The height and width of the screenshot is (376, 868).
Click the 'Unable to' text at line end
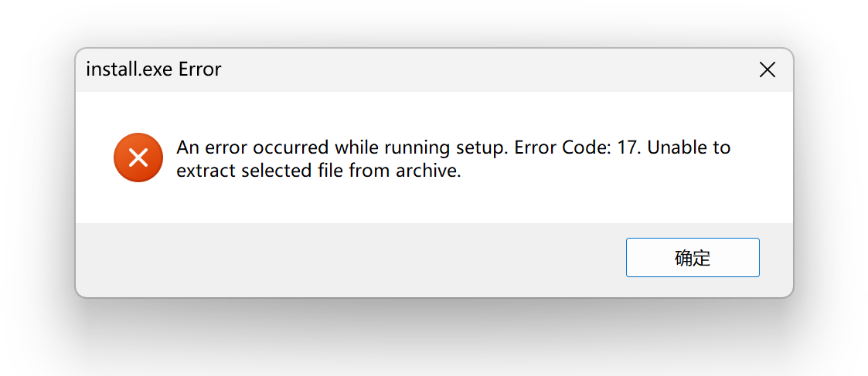(689, 147)
